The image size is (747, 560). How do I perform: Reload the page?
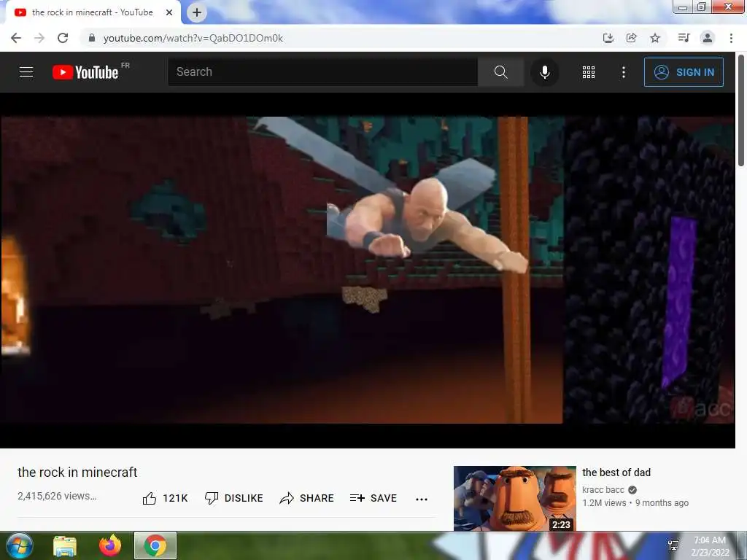coord(63,38)
